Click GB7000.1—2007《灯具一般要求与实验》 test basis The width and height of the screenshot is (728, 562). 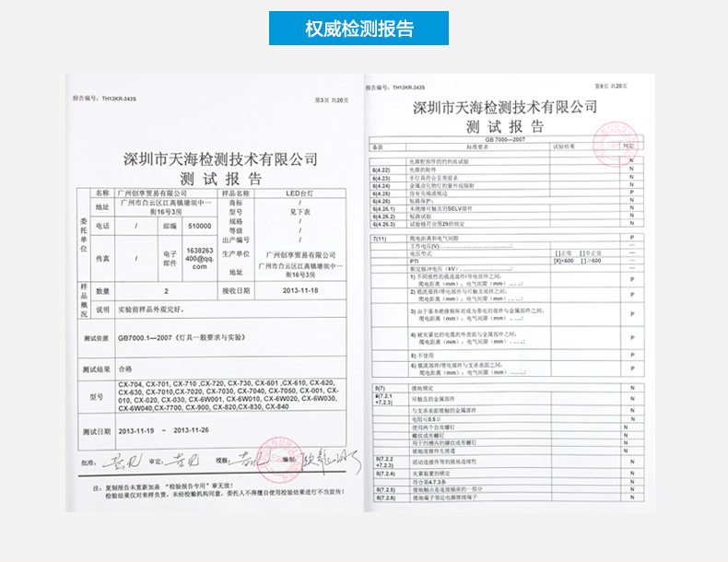click(182, 338)
